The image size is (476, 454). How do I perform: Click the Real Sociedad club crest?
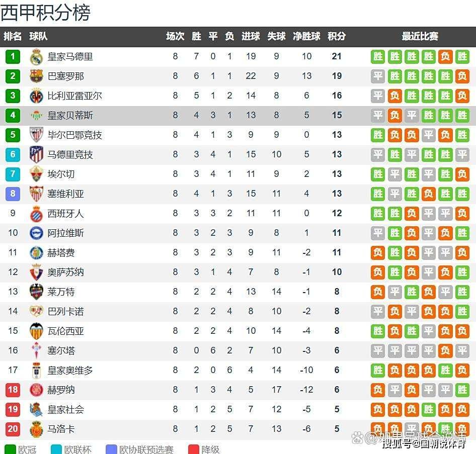[36, 410]
